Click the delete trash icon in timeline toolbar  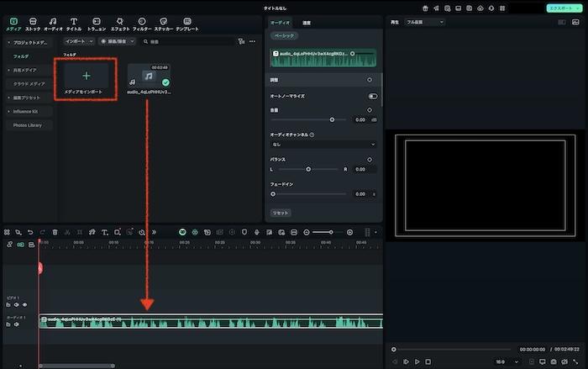pos(55,232)
